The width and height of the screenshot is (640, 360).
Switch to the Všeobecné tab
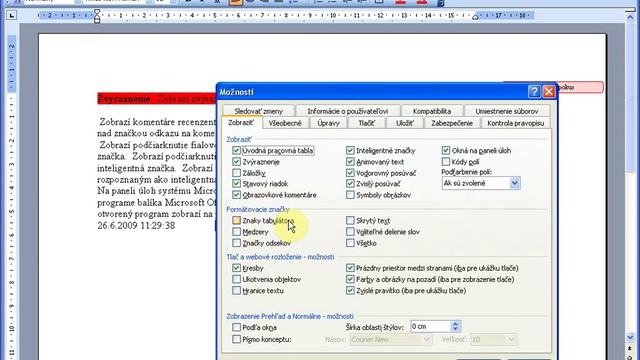click(285, 123)
